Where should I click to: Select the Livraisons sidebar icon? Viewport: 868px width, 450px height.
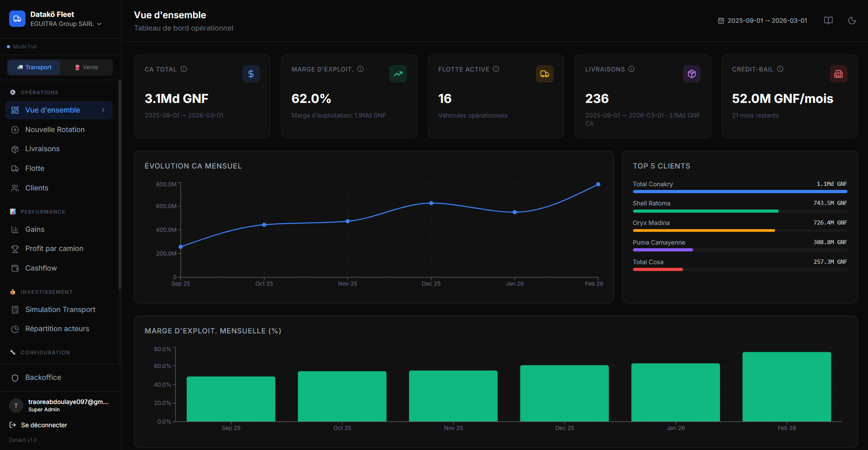(x=15, y=148)
